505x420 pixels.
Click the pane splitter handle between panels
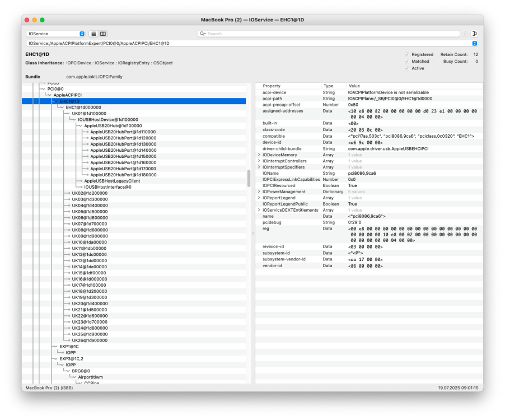(253, 233)
